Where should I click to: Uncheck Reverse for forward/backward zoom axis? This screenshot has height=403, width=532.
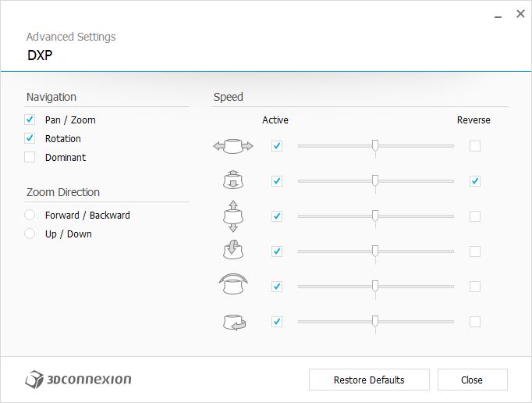(475, 181)
